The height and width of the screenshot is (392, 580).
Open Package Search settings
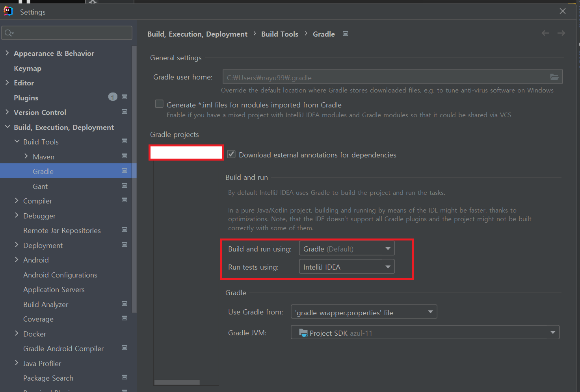[x=48, y=378]
